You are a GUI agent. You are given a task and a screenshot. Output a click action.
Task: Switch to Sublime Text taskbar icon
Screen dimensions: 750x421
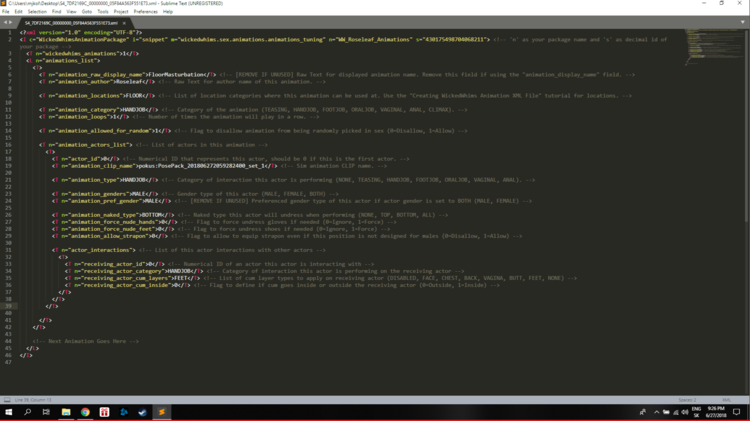[162, 412]
